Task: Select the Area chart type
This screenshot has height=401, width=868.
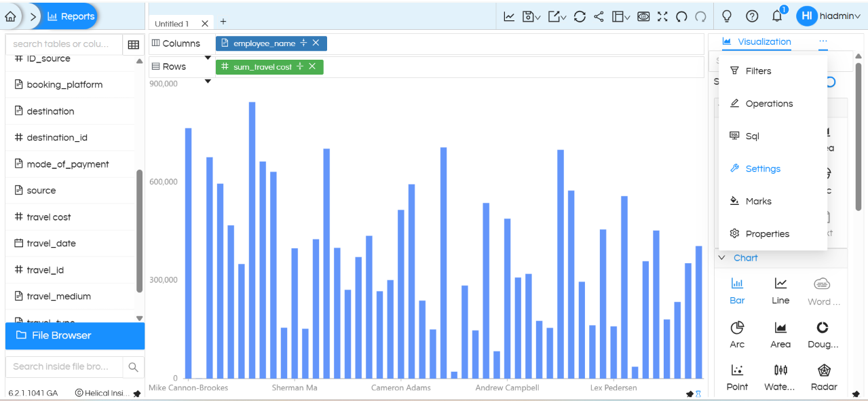Action: point(780,335)
